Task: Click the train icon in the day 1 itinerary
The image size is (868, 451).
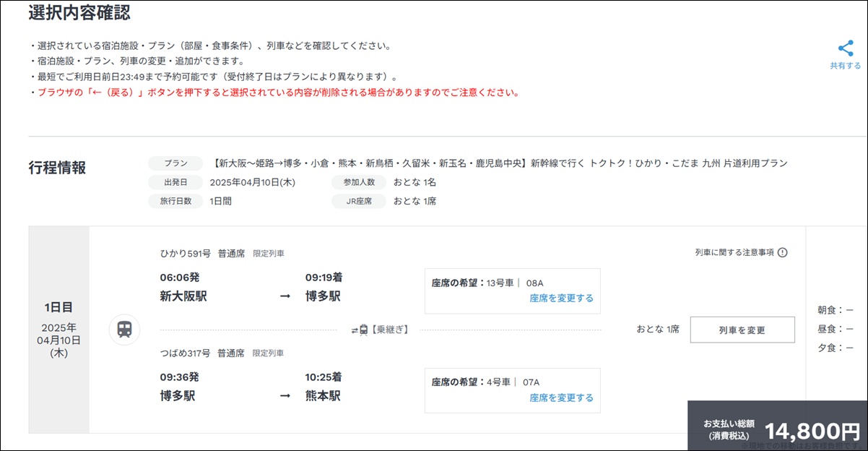Action: [x=124, y=330]
